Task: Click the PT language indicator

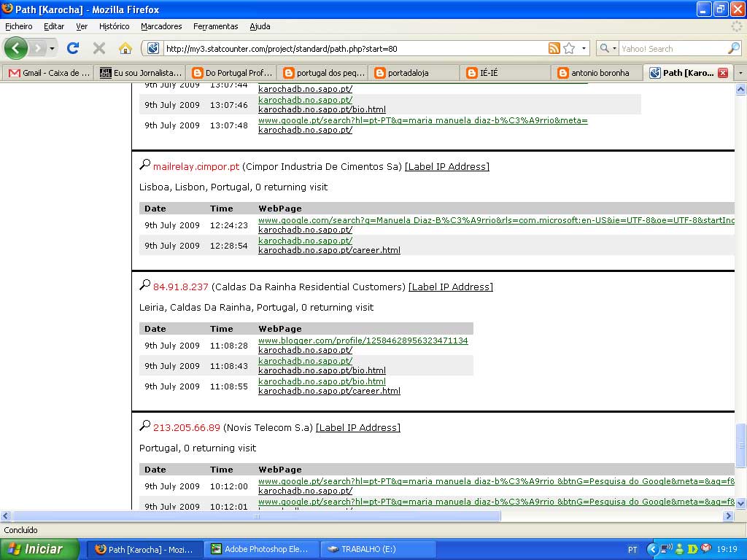Action: (632, 550)
